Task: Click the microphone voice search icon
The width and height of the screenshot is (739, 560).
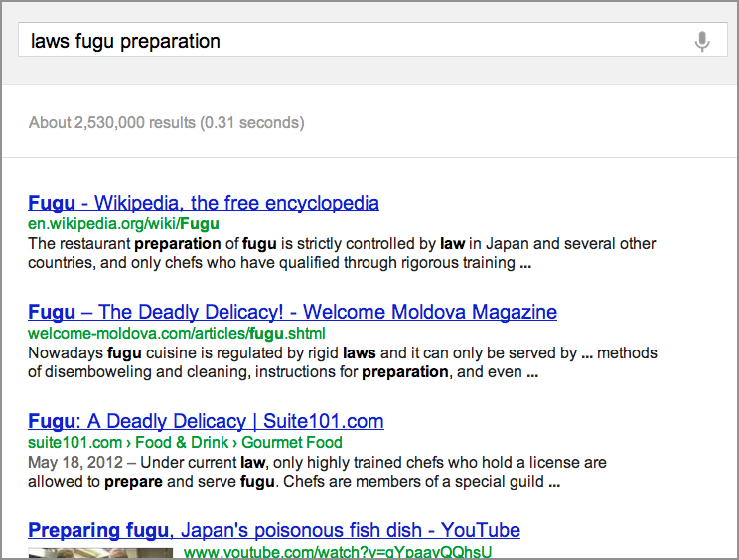Action: [x=702, y=41]
